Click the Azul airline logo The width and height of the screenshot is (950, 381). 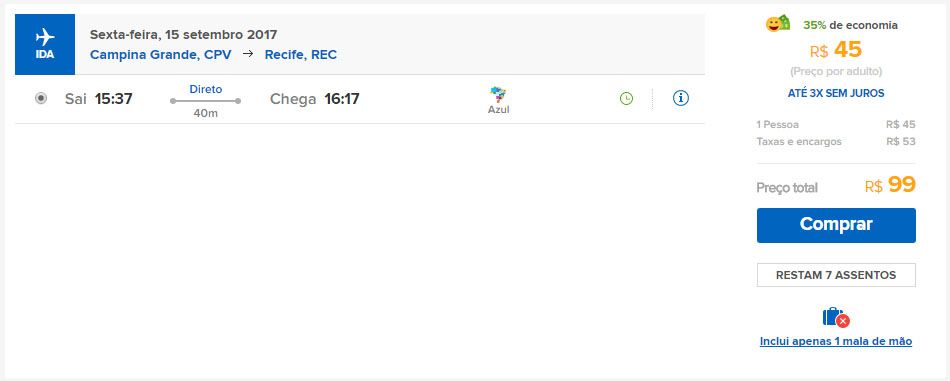point(499,100)
